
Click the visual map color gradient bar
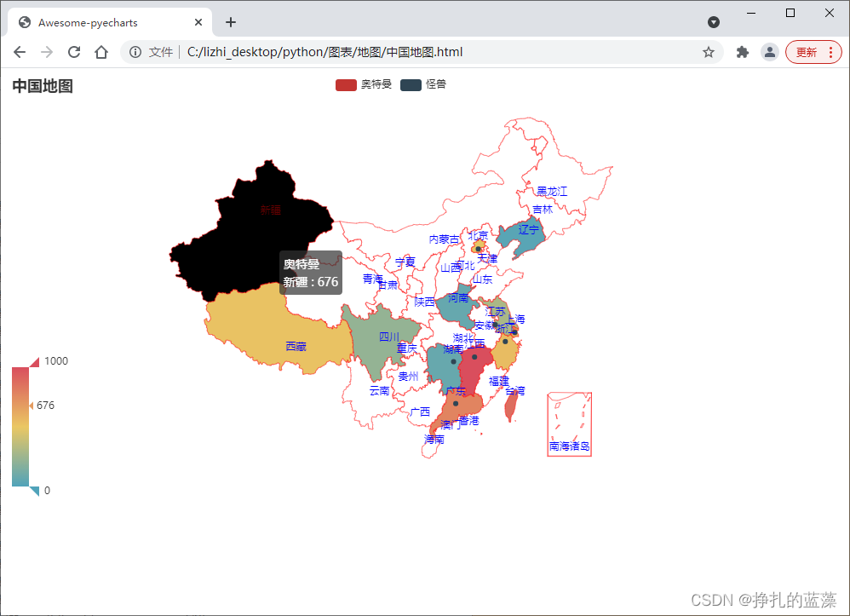coord(20,426)
